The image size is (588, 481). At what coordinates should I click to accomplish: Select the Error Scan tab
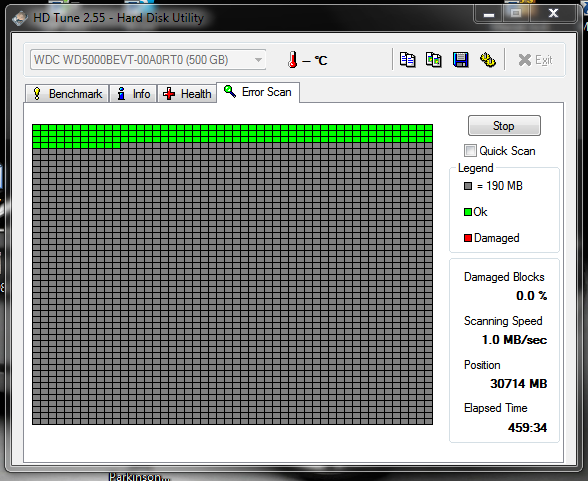[x=258, y=92]
